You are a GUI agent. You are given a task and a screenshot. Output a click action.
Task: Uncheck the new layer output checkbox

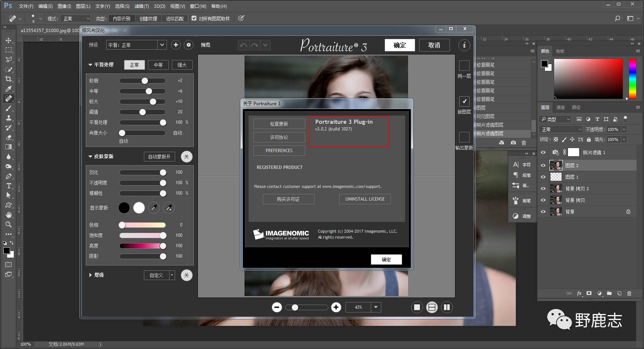464,101
